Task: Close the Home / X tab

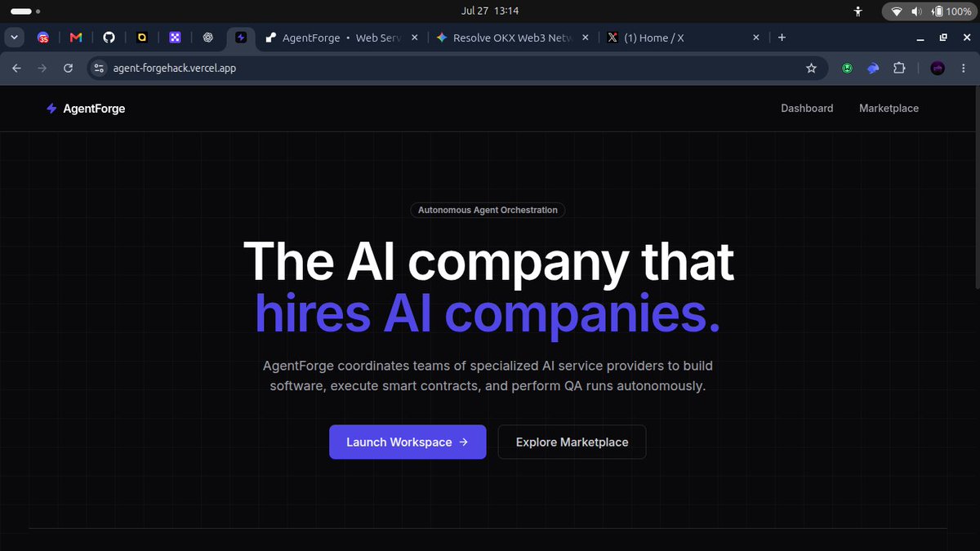Action: [x=756, y=38]
